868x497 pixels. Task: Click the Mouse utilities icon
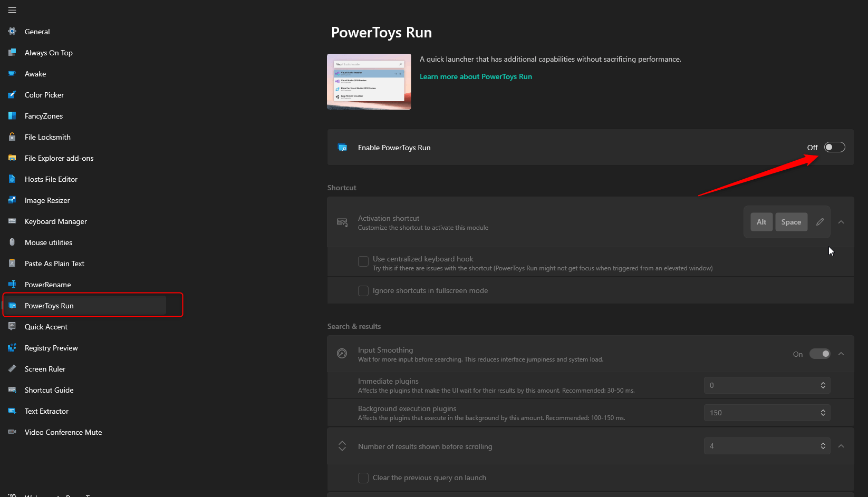(x=12, y=242)
